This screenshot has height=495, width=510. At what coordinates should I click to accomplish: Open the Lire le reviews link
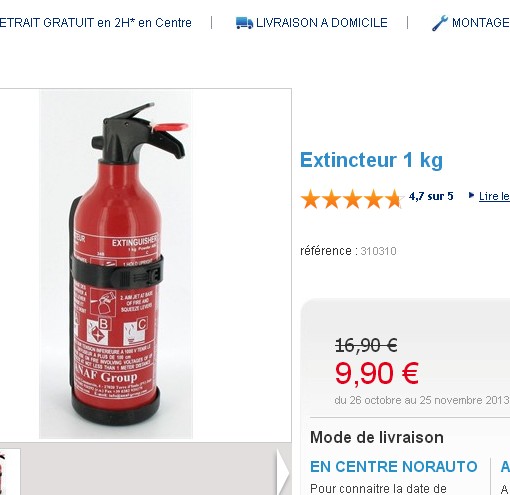point(494,196)
